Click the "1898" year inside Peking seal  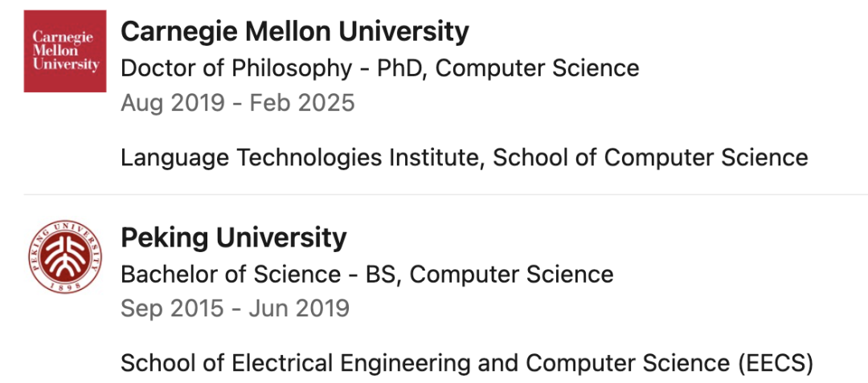click(x=65, y=286)
